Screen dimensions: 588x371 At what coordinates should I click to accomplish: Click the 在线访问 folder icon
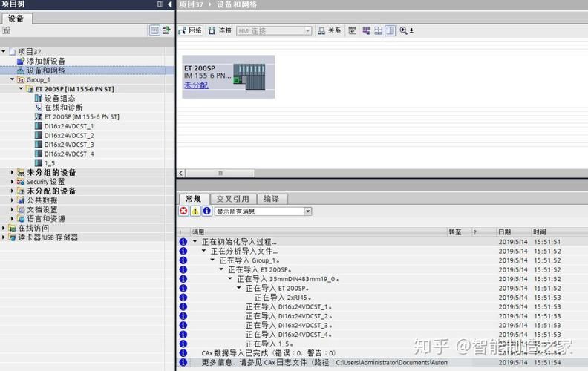[12, 228]
